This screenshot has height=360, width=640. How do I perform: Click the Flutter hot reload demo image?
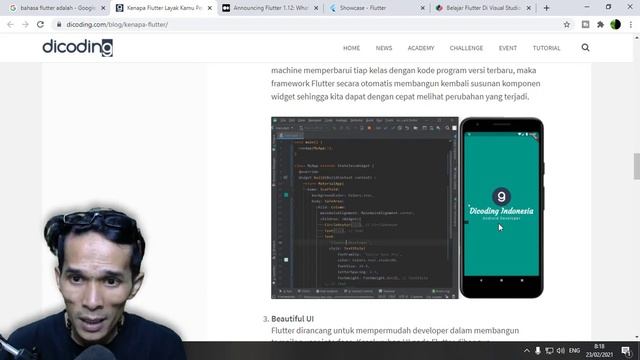click(407, 208)
